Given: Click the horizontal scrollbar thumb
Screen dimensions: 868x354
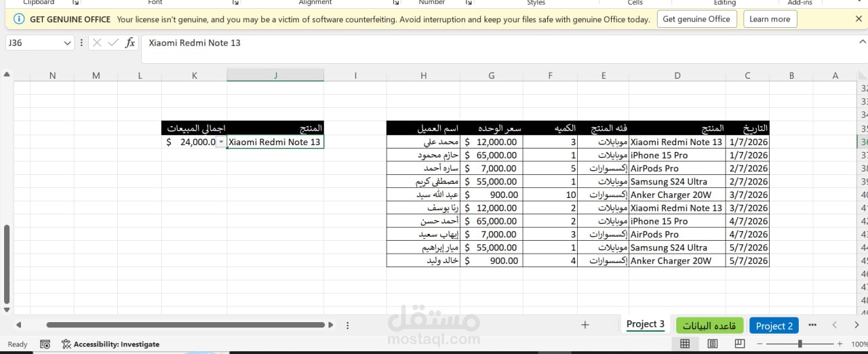Looking at the screenshot, I should click(x=185, y=325).
